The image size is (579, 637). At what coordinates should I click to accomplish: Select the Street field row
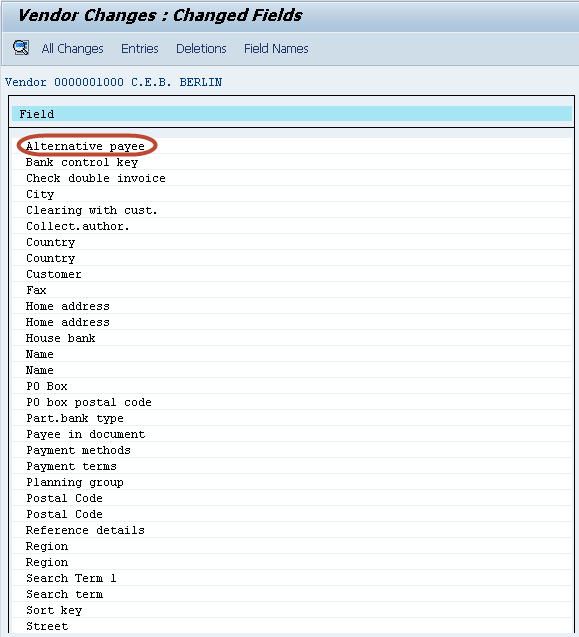point(292,626)
